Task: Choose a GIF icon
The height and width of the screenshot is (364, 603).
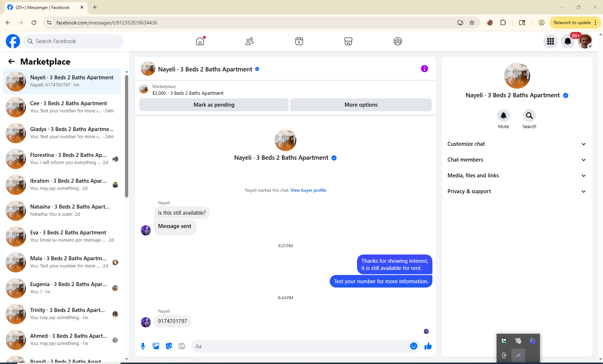Action: [x=182, y=346]
